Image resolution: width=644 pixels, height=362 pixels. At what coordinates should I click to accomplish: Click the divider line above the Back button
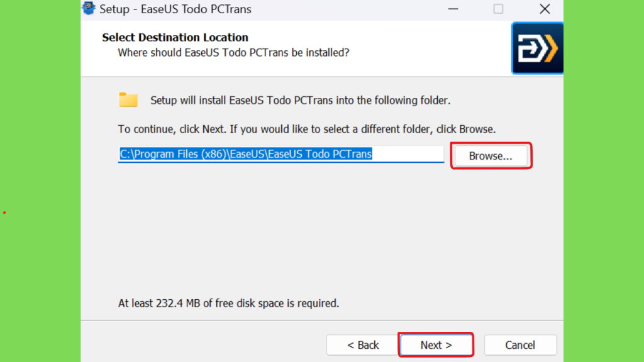coord(322,320)
